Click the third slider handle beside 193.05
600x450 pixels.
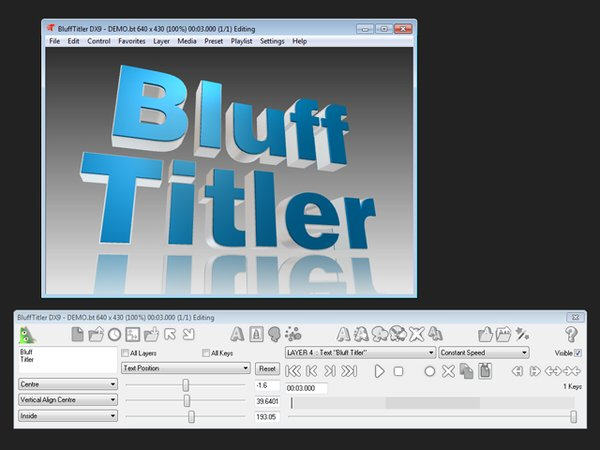click(191, 417)
